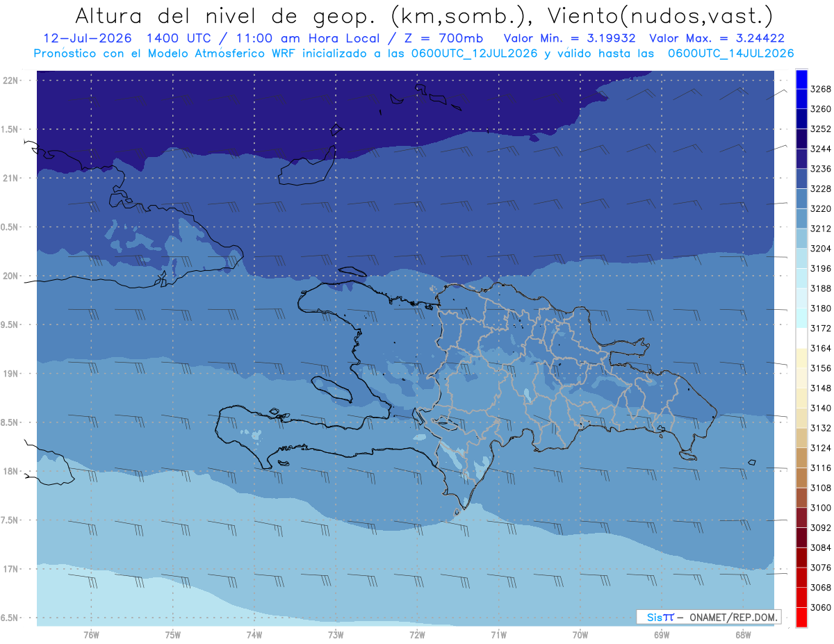Click the latitude label "19N"
The width and height of the screenshot is (834, 644).
[x=11, y=374]
